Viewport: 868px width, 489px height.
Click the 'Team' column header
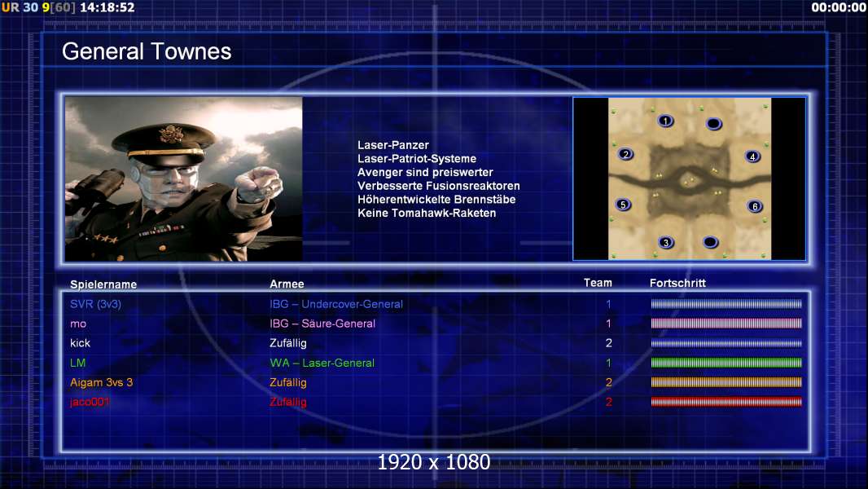(598, 283)
